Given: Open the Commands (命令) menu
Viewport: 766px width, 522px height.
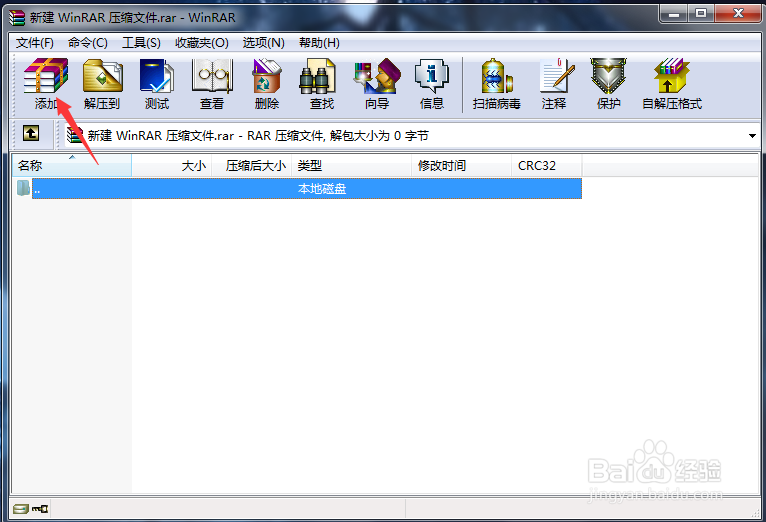Looking at the screenshot, I should pos(87,43).
